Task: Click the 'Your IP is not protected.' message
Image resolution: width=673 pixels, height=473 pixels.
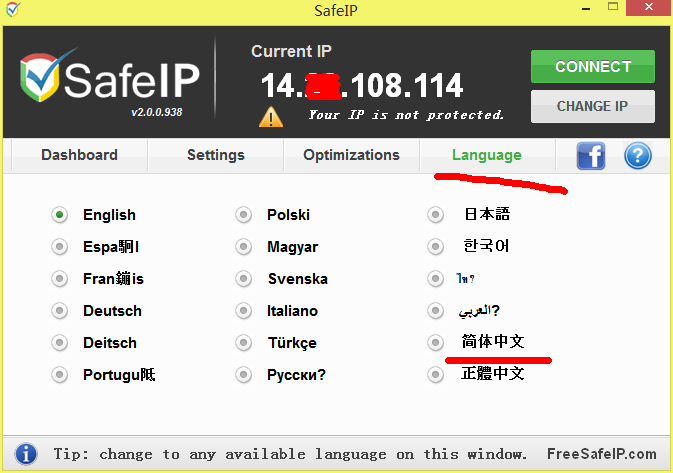Action: point(406,115)
